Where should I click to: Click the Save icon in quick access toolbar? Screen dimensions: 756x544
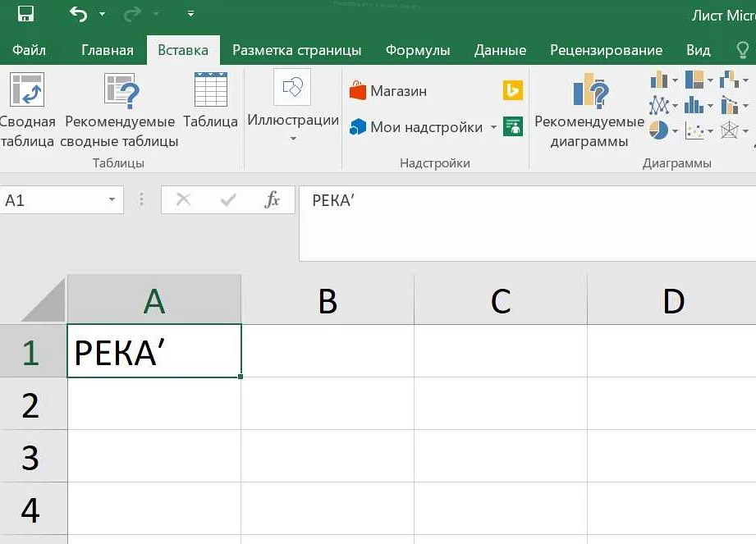click(x=25, y=14)
